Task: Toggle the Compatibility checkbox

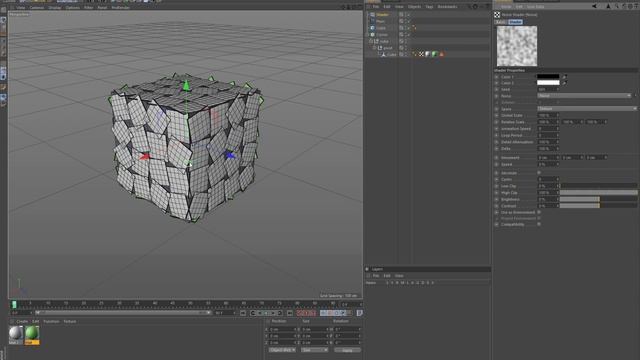Action: coord(539,224)
